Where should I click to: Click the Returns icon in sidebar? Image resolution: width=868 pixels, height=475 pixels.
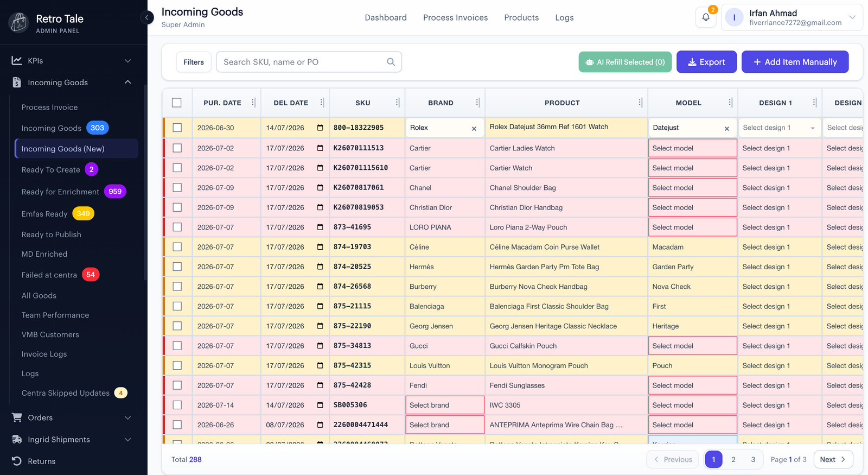click(x=17, y=461)
